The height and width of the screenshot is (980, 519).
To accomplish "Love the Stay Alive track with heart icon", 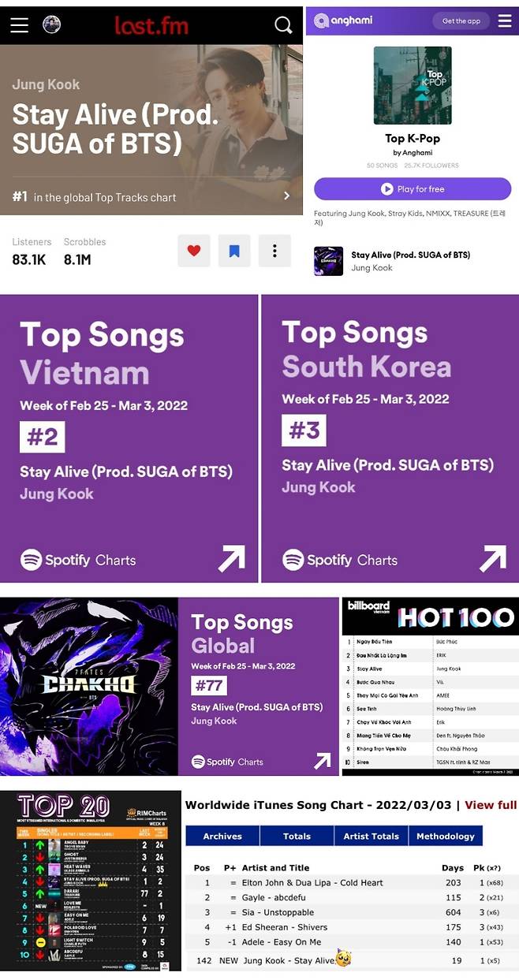I will coord(193,251).
